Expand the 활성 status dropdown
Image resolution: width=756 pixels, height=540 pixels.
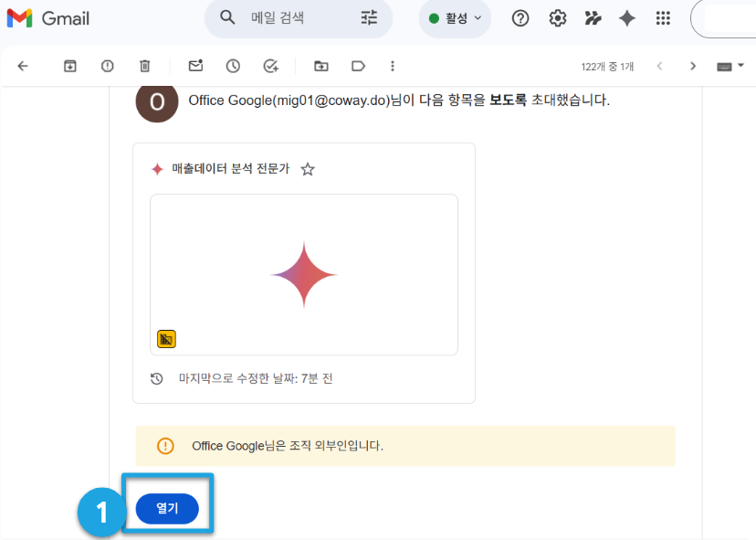[x=455, y=18]
